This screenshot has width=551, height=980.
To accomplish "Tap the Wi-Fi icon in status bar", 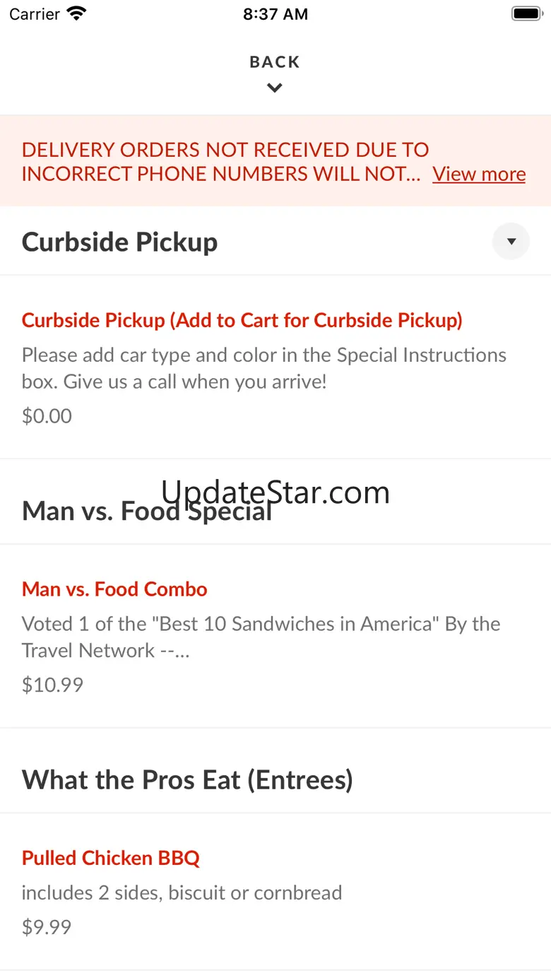I will tap(76, 13).
